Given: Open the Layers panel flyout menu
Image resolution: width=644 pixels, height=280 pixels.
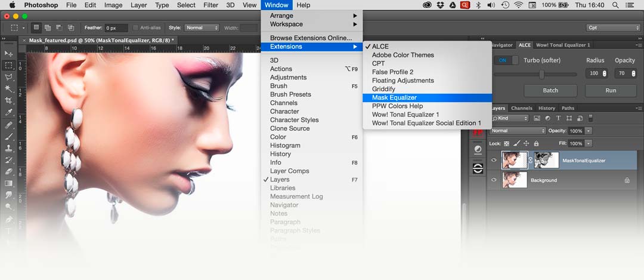Looking at the screenshot, I should click(x=639, y=108).
